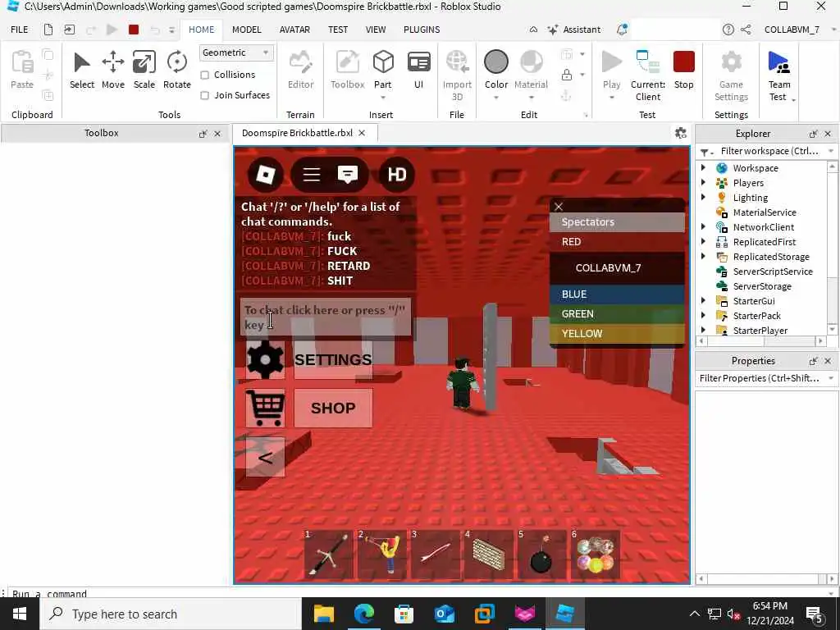This screenshot has height=630, width=840.
Task: Switch to the PLUGINS tab
Action: click(422, 30)
